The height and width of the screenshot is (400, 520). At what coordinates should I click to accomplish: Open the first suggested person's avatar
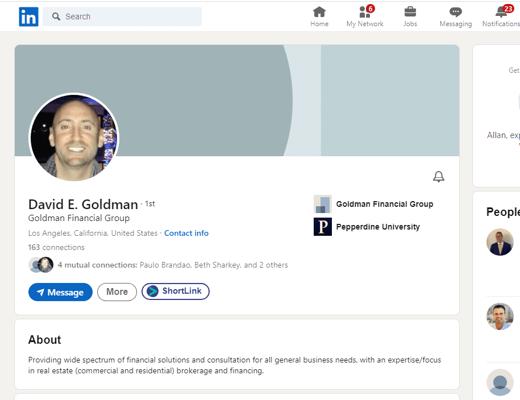click(500, 242)
